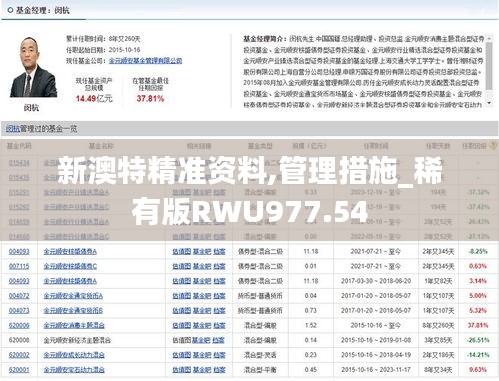Open 估值图 link for fund 620006

tap(181, 325)
